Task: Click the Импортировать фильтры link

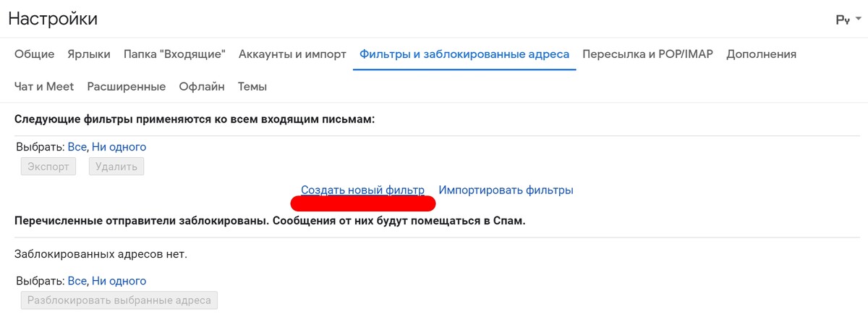Action: pos(506,190)
